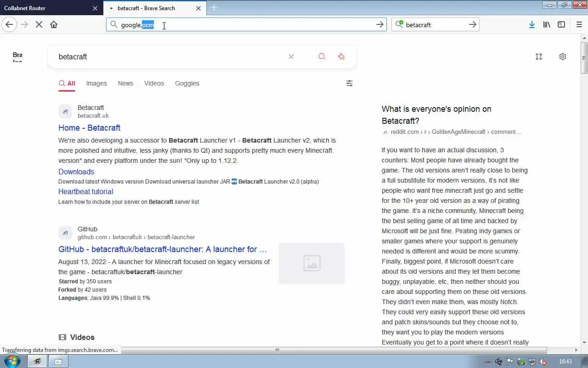The image size is (588, 368).
Task: Click the USB safely remove tray icon
Action: coord(499,362)
